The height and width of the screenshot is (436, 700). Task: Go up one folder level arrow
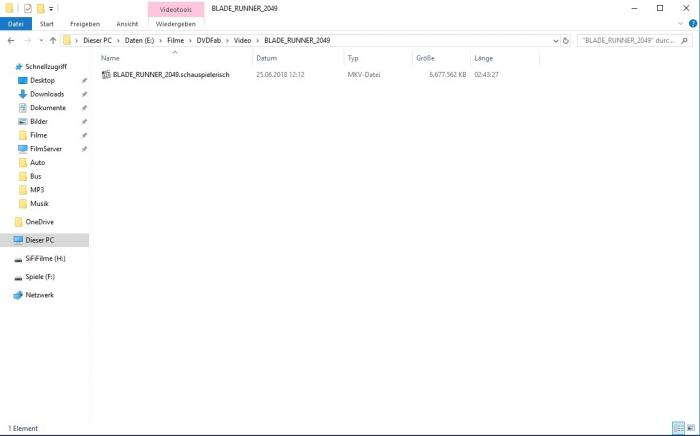point(53,41)
